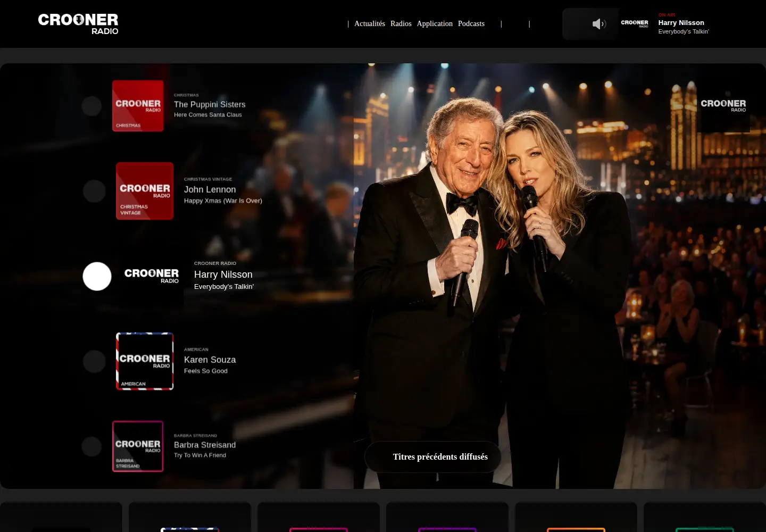Click Everybody's Talkin' in station list
Viewport: 766px width, 532px height.
point(224,286)
